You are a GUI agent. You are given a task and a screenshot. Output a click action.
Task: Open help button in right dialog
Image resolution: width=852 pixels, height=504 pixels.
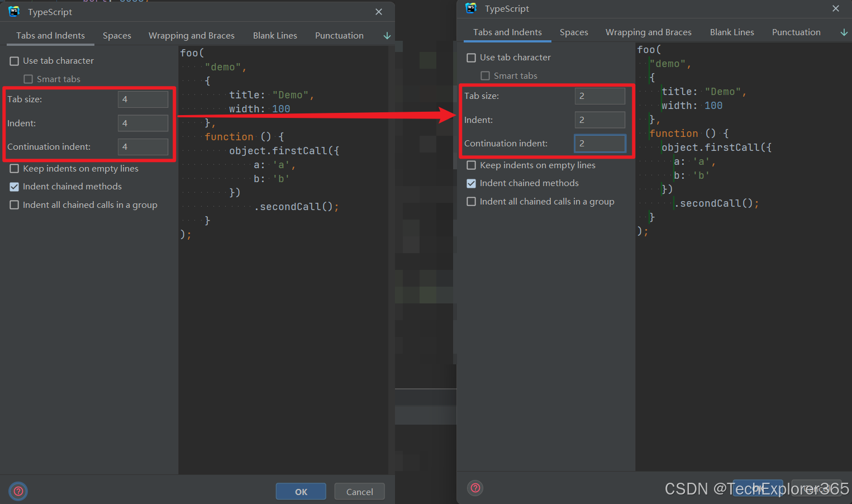tap(475, 488)
